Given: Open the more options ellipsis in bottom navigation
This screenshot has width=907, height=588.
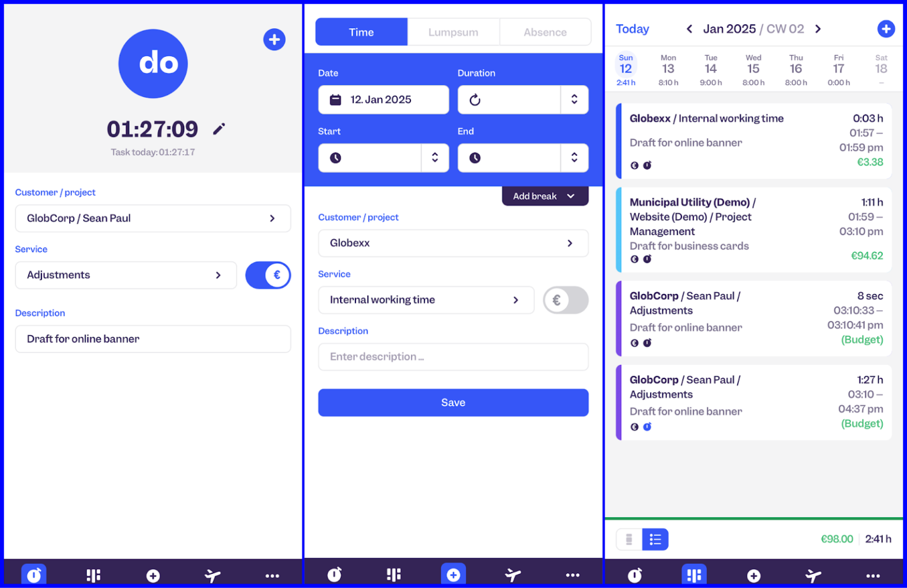Looking at the screenshot, I should point(272,575).
